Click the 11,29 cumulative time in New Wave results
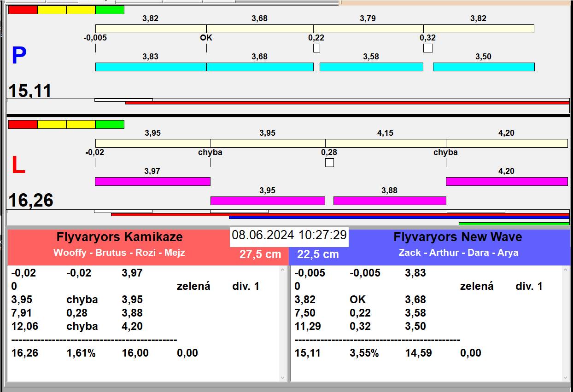This screenshot has height=392, width=573. pos(308,326)
